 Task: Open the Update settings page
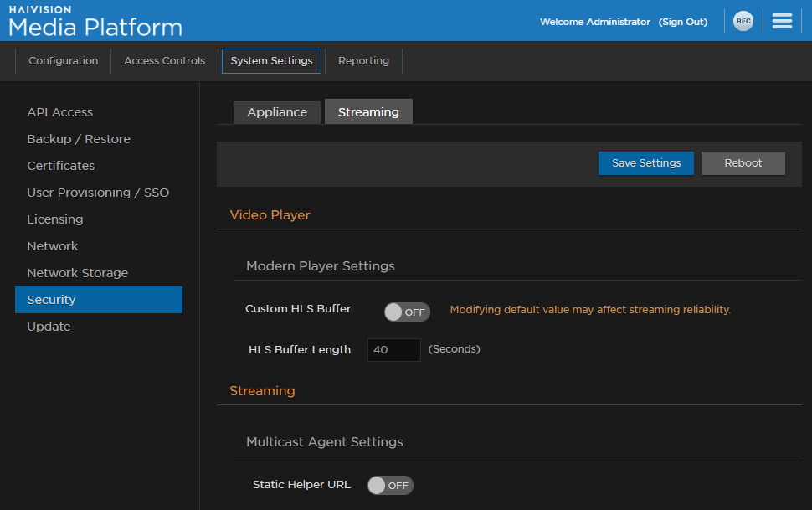pyautogui.click(x=48, y=326)
